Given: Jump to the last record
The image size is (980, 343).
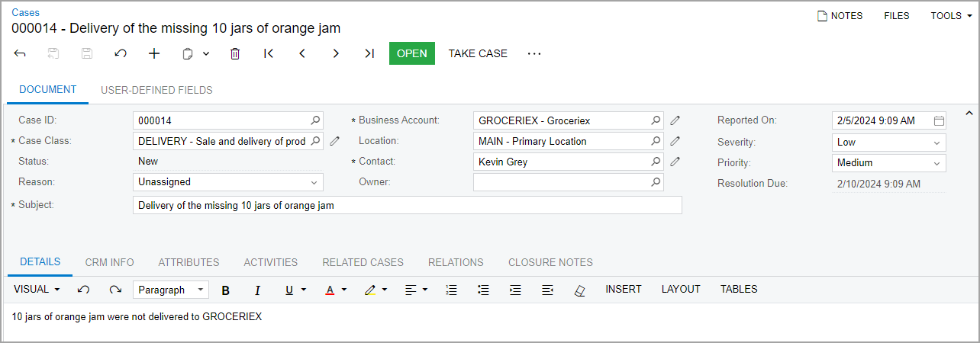Looking at the screenshot, I should tap(369, 53).
